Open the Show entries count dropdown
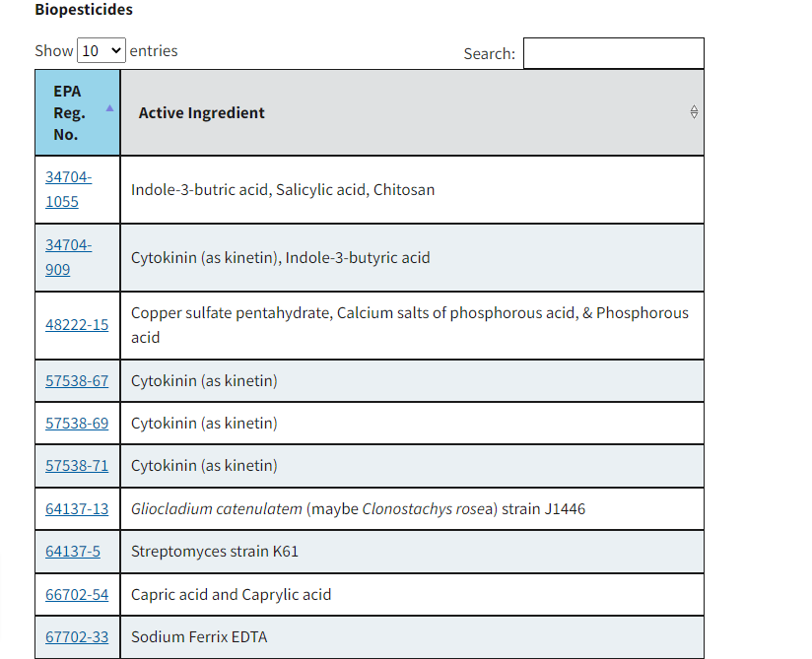Image resolution: width=812 pixels, height=659 pixels. [x=101, y=50]
